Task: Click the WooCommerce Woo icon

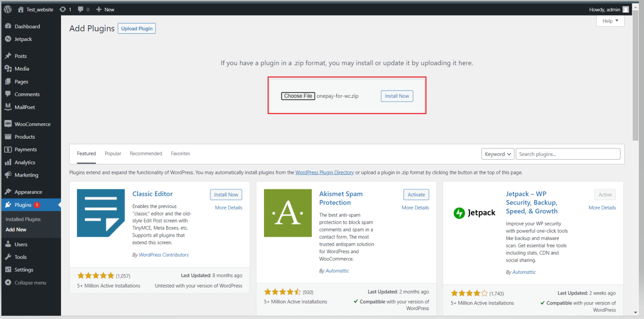Action: click(8, 124)
